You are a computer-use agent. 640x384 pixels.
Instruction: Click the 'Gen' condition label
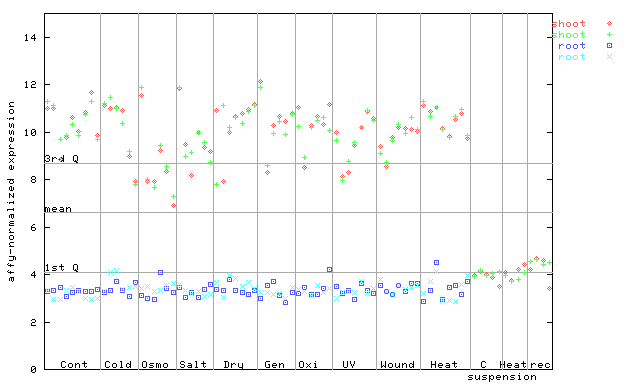(x=274, y=364)
